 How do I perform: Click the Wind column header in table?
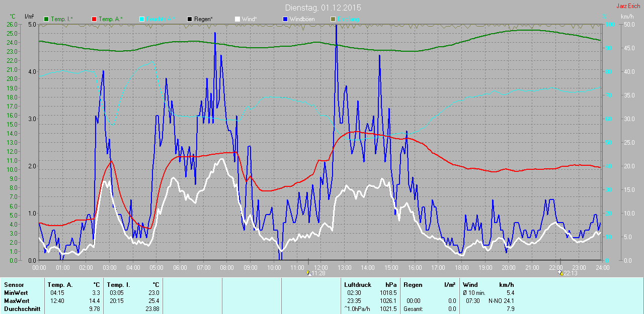(470, 285)
